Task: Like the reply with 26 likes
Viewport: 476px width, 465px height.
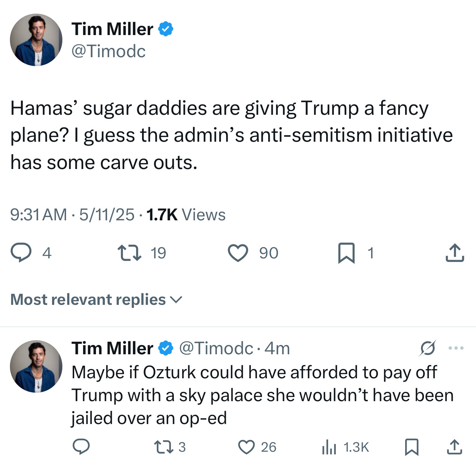Action: [x=246, y=447]
